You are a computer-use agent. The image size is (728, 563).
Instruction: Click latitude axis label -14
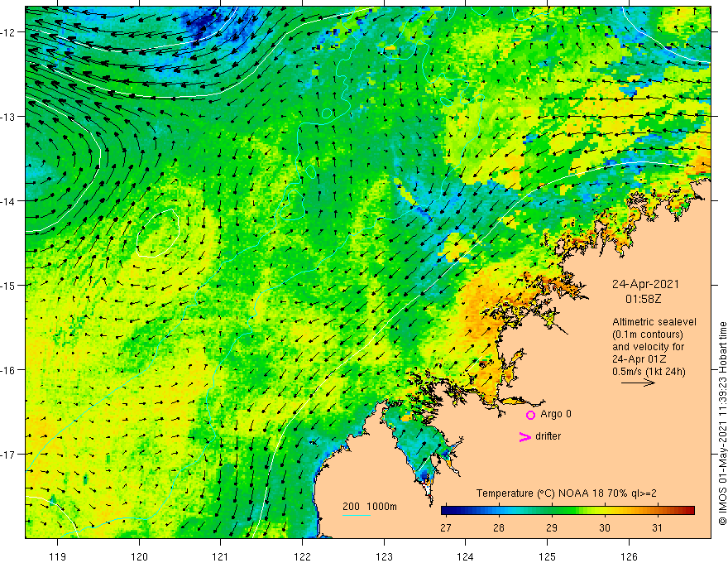(8, 201)
